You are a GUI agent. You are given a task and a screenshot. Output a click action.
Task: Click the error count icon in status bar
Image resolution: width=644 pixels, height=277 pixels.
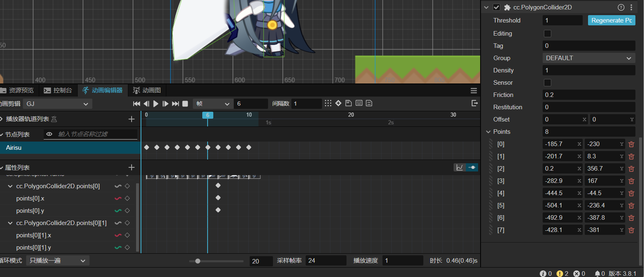click(577, 273)
